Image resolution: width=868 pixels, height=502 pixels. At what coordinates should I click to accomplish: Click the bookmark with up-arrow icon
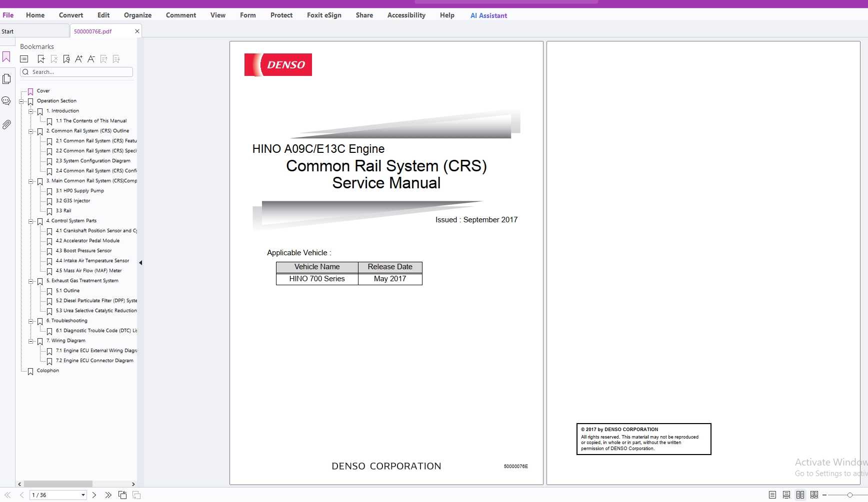[x=103, y=59]
